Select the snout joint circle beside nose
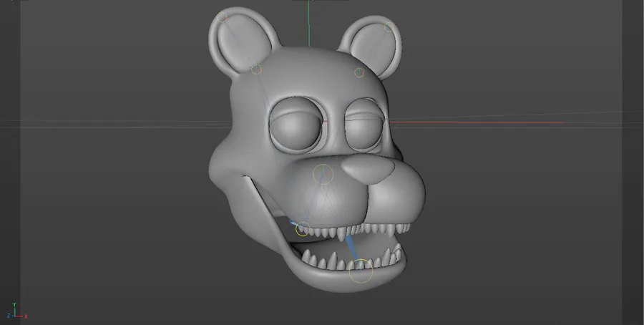This screenshot has width=644, height=325. 323,174
